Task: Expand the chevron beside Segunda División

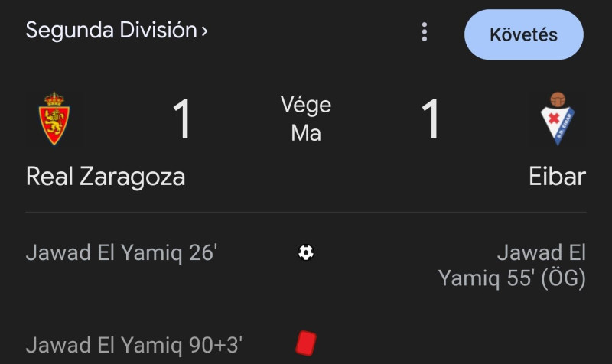Action: (x=204, y=32)
